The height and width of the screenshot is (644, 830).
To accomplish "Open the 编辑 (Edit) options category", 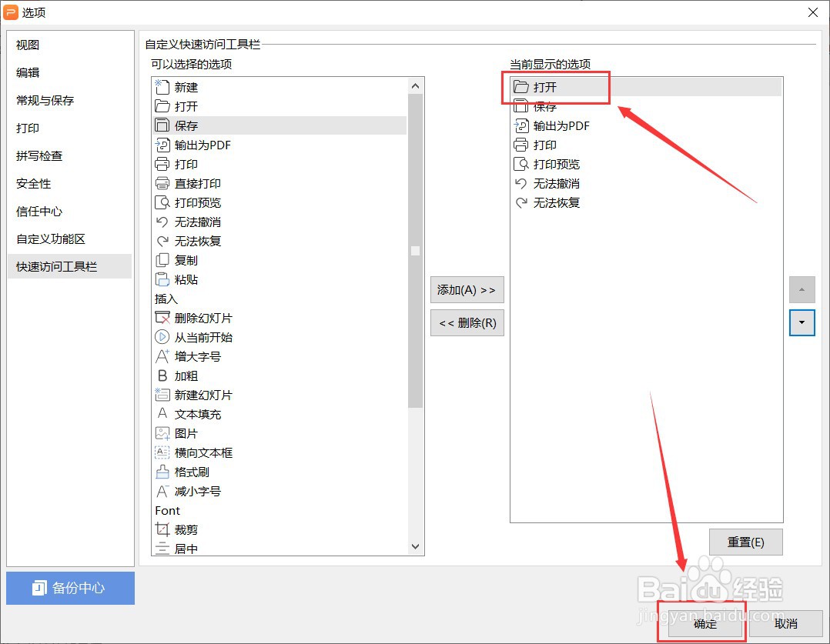I will click(x=70, y=72).
